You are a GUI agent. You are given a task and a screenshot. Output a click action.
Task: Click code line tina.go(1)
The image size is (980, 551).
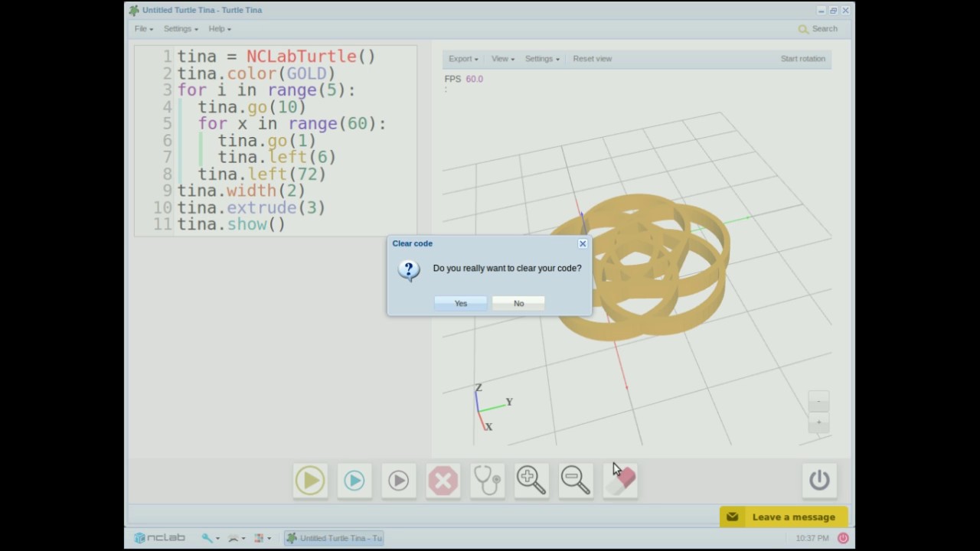[x=266, y=141]
